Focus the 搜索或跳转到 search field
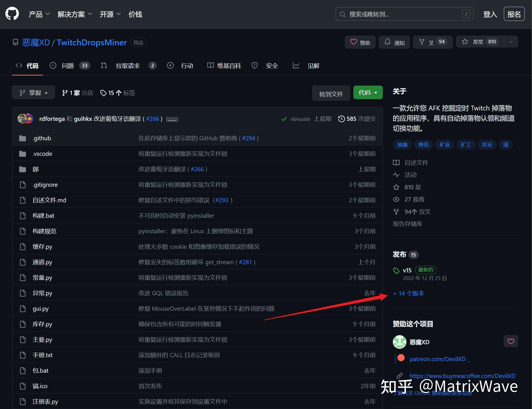The height and width of the screenshot is (409, 532). (404, 14)
